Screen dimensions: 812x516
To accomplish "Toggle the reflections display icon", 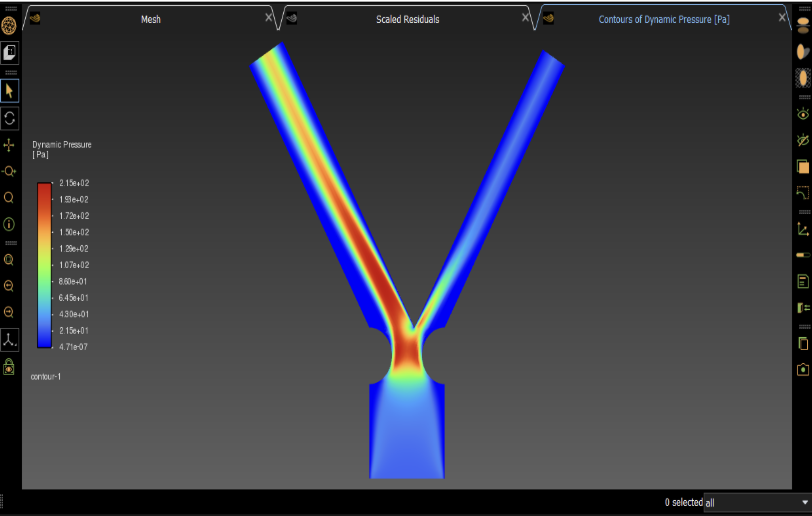I will (x=803, y=25).
